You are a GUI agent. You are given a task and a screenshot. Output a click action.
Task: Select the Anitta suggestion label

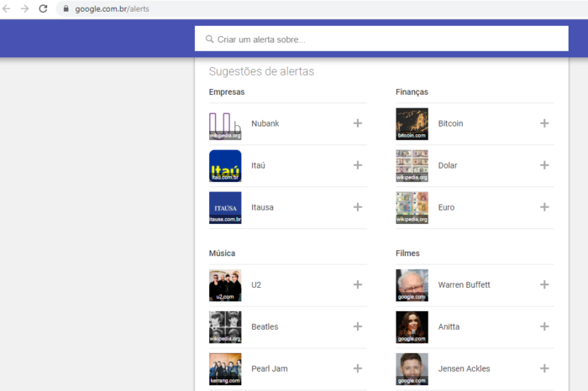[449, 327]
